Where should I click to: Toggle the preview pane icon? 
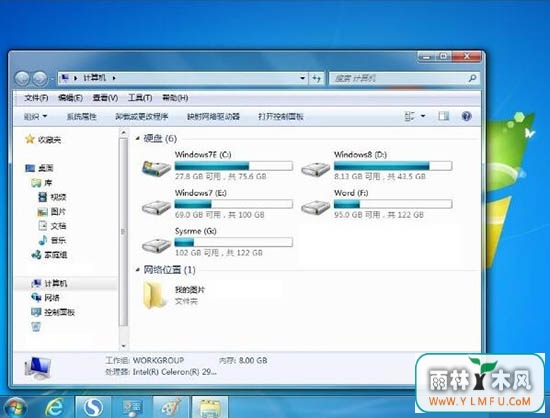click(443, 116)
